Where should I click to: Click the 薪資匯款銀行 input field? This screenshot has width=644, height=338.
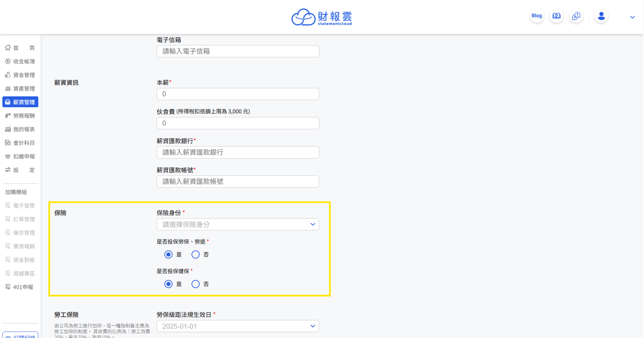(x=238, y=152)
